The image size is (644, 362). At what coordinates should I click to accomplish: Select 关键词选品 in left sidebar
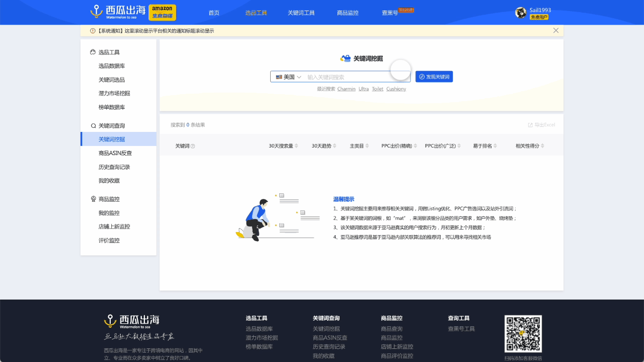tap(112, 80)
